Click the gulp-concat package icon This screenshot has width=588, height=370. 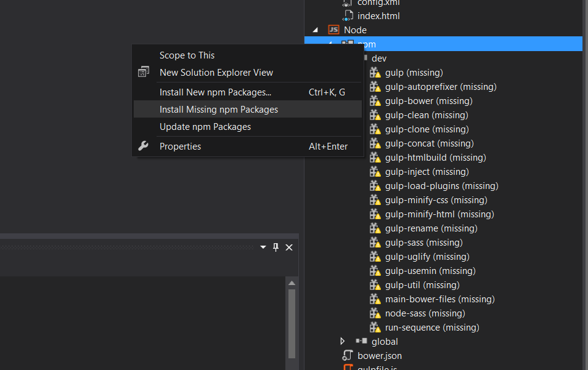[375, 143]
